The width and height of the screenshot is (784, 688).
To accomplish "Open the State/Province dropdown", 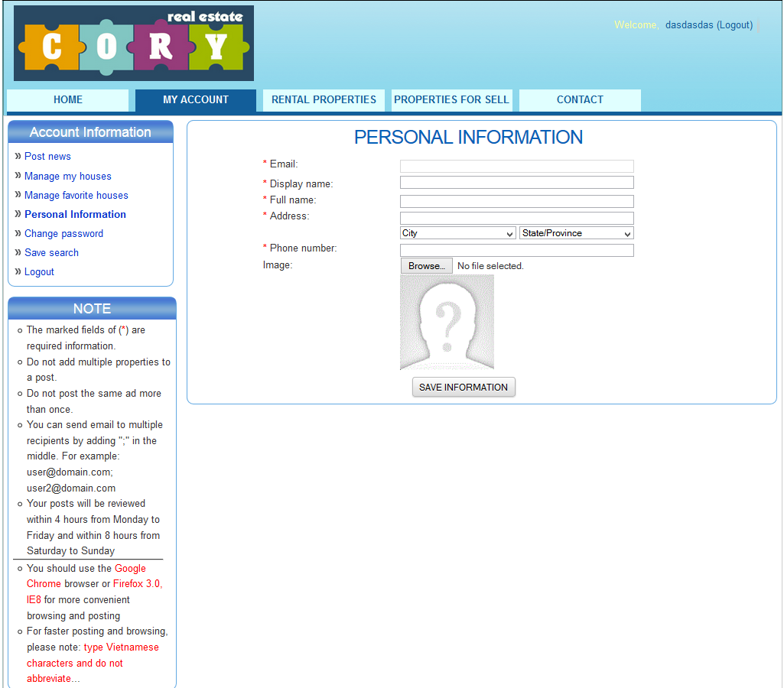I will (575, 233).
